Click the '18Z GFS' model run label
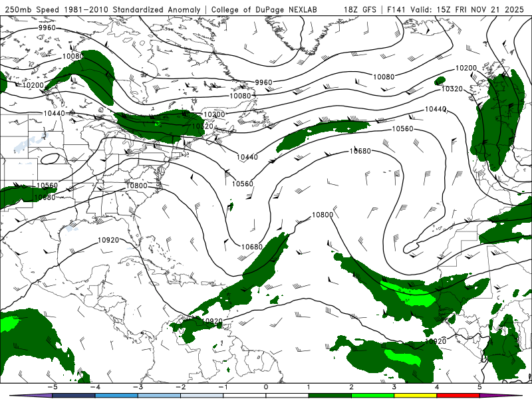 tap(360, 9)
